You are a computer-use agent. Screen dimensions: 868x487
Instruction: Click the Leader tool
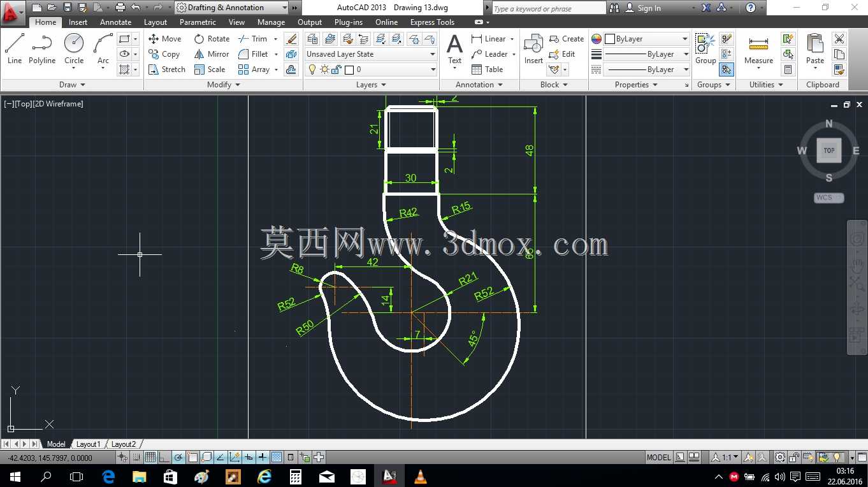(x=490, y=54)
